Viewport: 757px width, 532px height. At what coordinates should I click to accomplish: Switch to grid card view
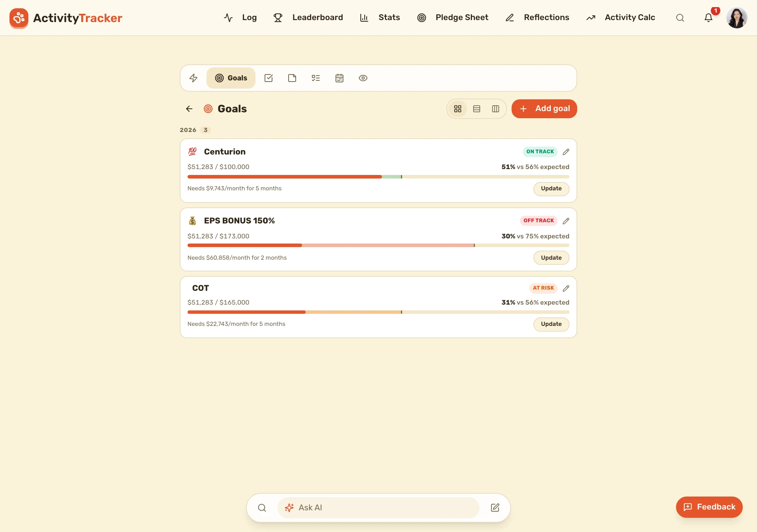click(x=458, y=109)
